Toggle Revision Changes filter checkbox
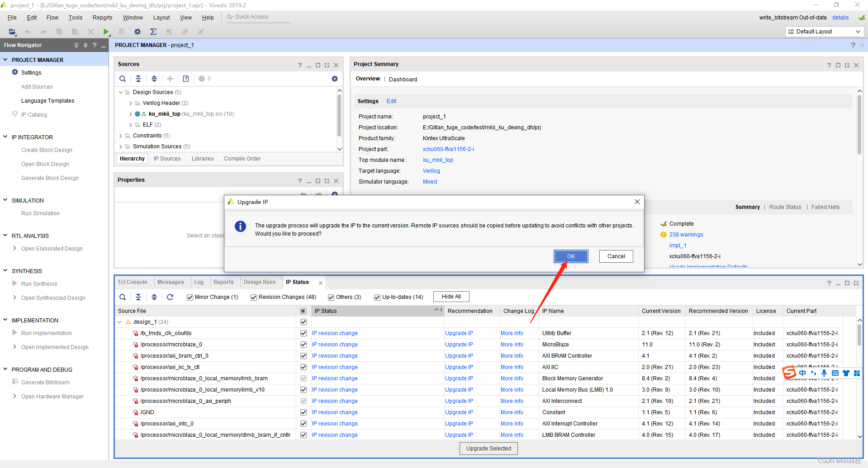Viewport: 868px width, 468px height. tap(254, 297)
